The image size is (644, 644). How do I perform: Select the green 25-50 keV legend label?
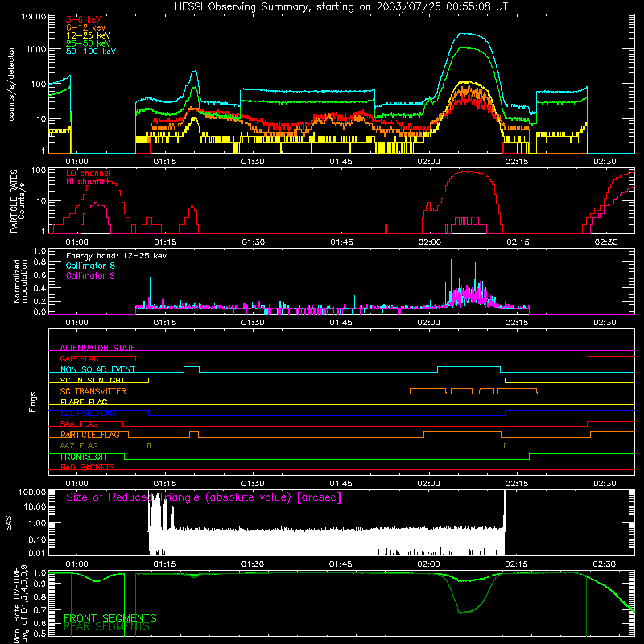pyautogui.click(x=89, y=43)
